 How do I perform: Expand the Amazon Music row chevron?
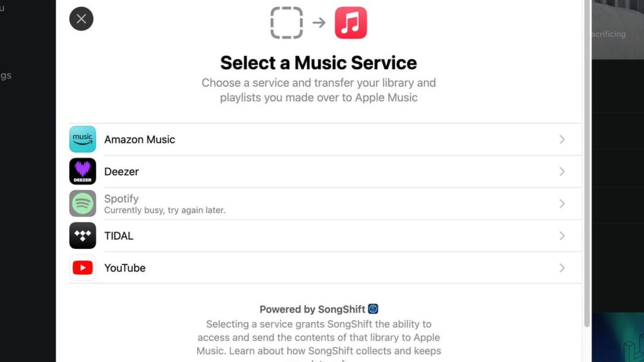pos(562,139)
